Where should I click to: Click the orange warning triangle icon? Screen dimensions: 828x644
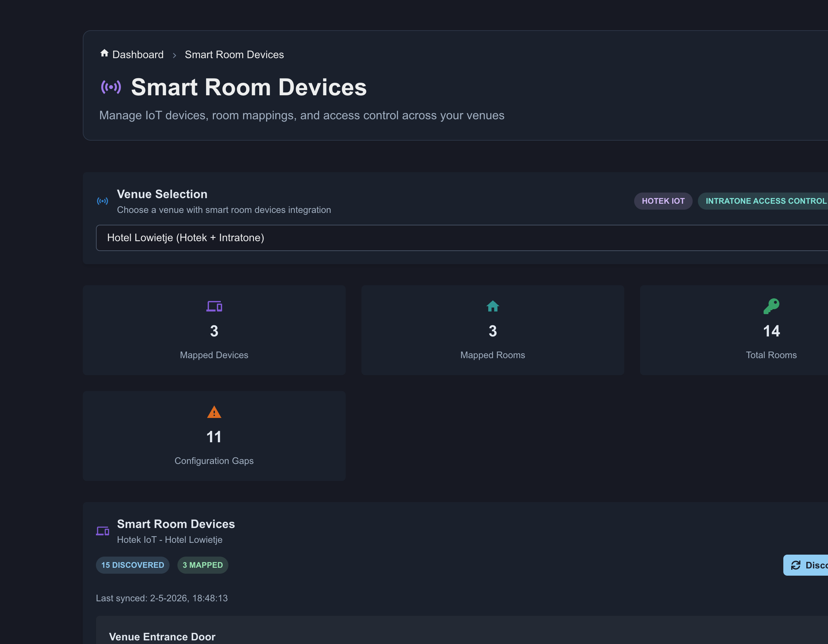point(214,412)
